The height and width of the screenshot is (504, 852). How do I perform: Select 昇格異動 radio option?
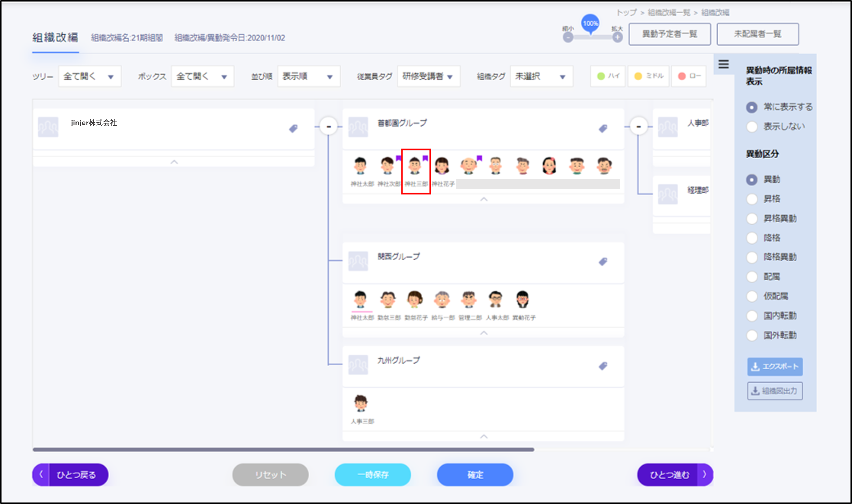click(752, 218)
